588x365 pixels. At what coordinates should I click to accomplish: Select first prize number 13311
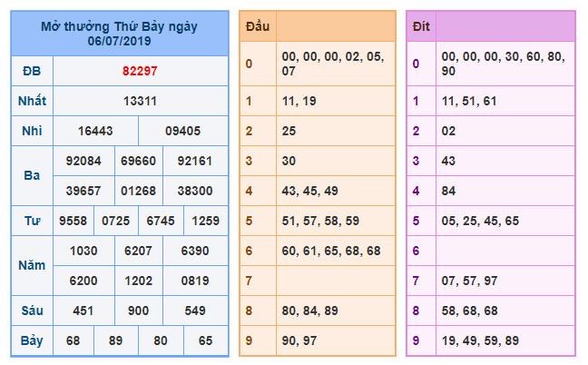click(140, 101)
